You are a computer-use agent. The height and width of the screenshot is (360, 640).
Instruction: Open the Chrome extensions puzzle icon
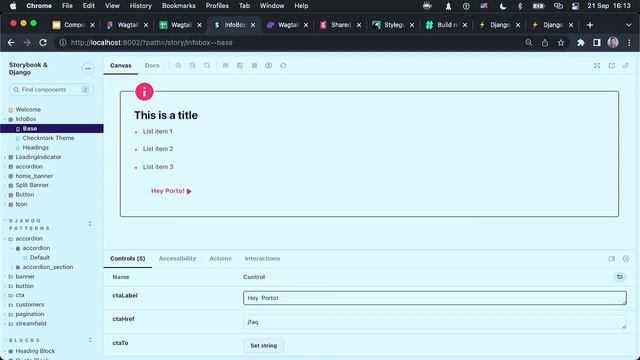tap(580, 42)
